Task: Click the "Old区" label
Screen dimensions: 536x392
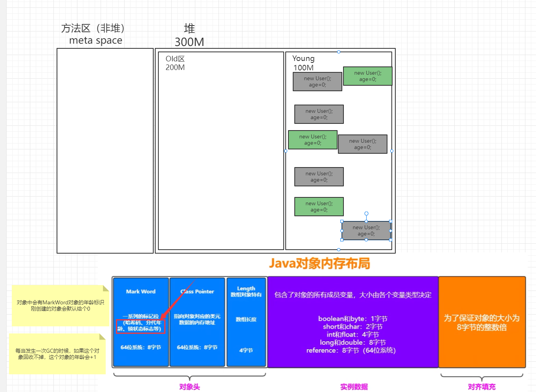Action: (x=175, y=59)
